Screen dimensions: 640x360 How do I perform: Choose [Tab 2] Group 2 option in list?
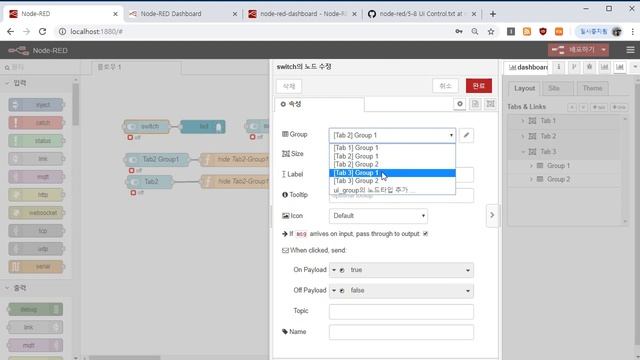(392, 164)
